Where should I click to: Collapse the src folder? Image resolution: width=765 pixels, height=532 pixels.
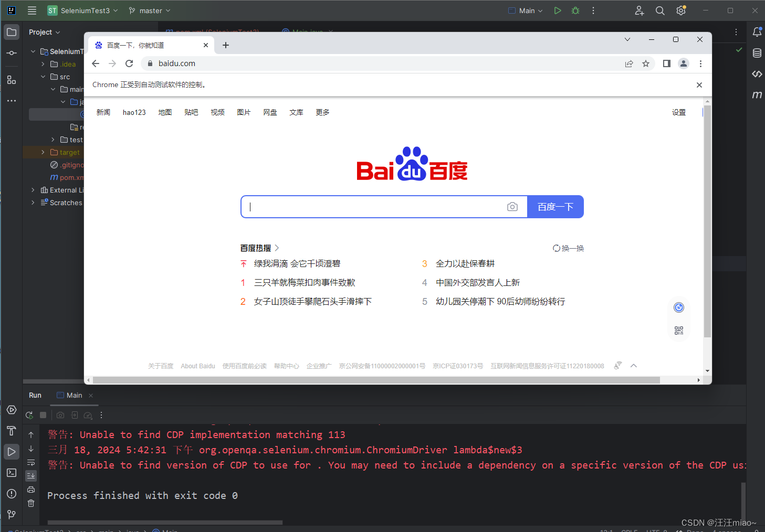click(x=43, y=77)
